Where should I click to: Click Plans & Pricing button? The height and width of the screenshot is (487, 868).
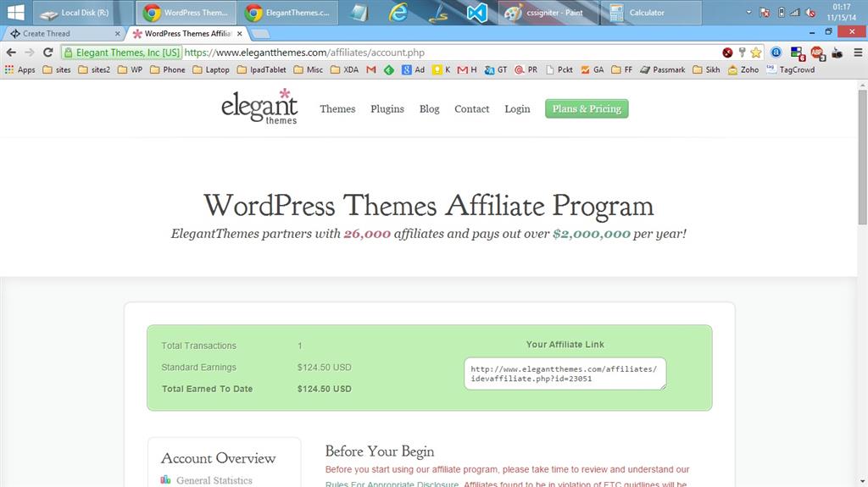587,108
